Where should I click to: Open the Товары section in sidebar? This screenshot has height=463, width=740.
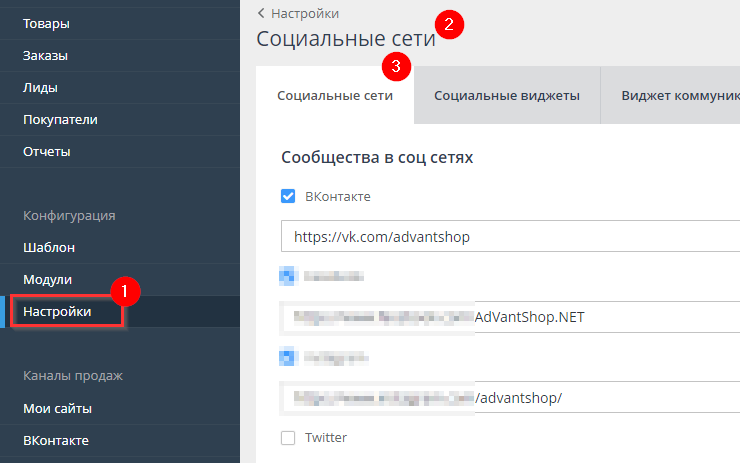coord(47,23)
